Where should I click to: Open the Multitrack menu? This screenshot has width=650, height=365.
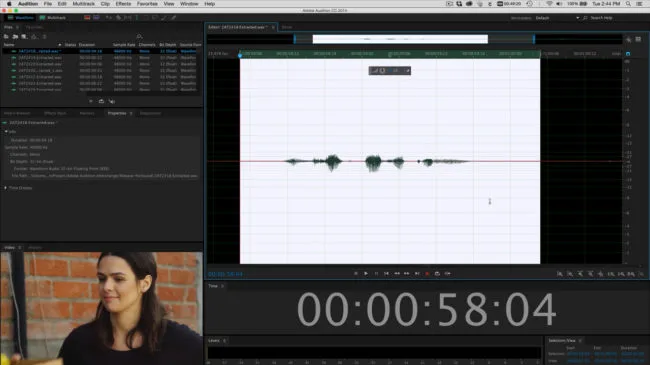84,4
